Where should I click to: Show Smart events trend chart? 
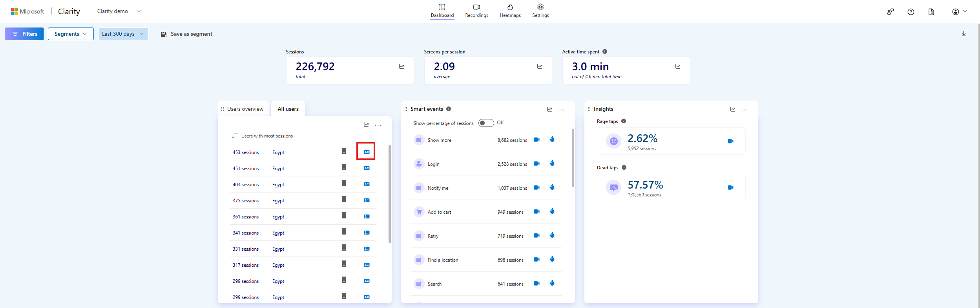tap(549, 109)
